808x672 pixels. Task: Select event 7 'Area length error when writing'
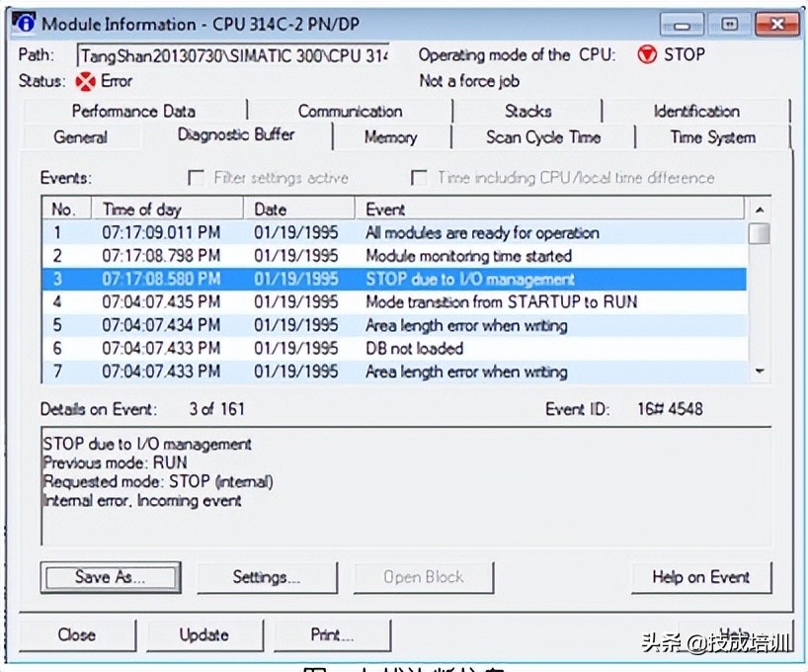pyautogui.click(x=395, y=372)
